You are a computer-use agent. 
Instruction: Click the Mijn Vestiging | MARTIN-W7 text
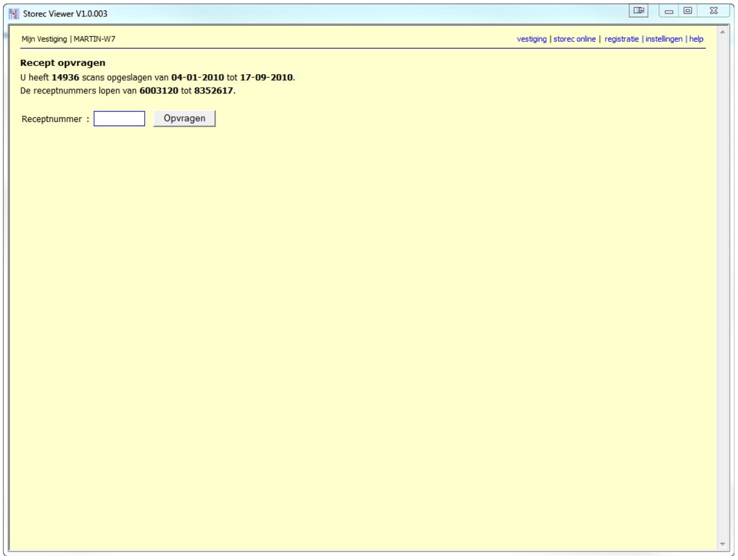[68, 39]
